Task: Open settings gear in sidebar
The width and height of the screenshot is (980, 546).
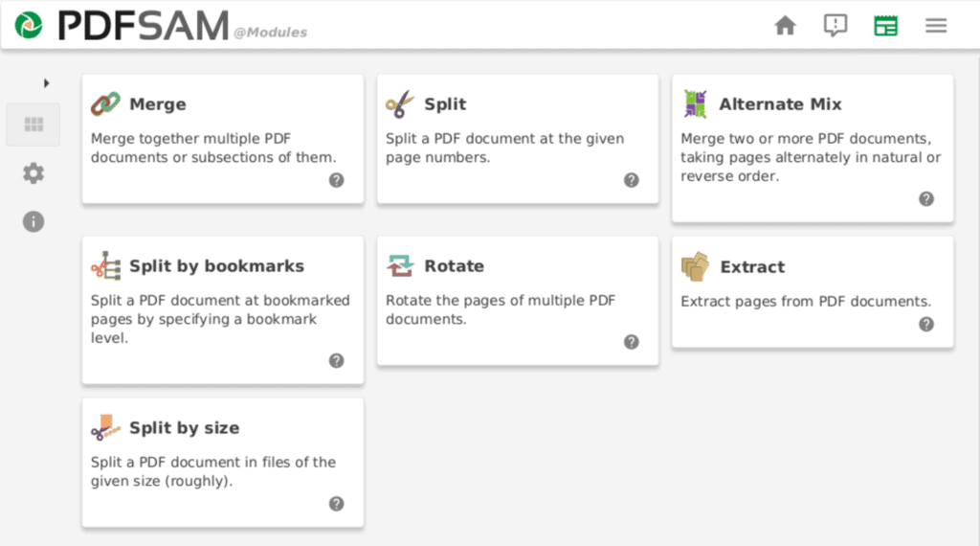Action: click(x=33, y=173)
